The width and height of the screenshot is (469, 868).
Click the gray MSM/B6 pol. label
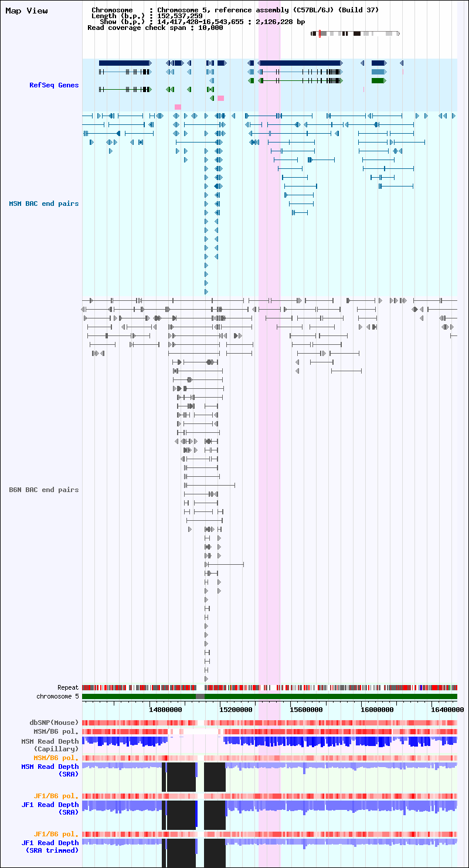56,731
